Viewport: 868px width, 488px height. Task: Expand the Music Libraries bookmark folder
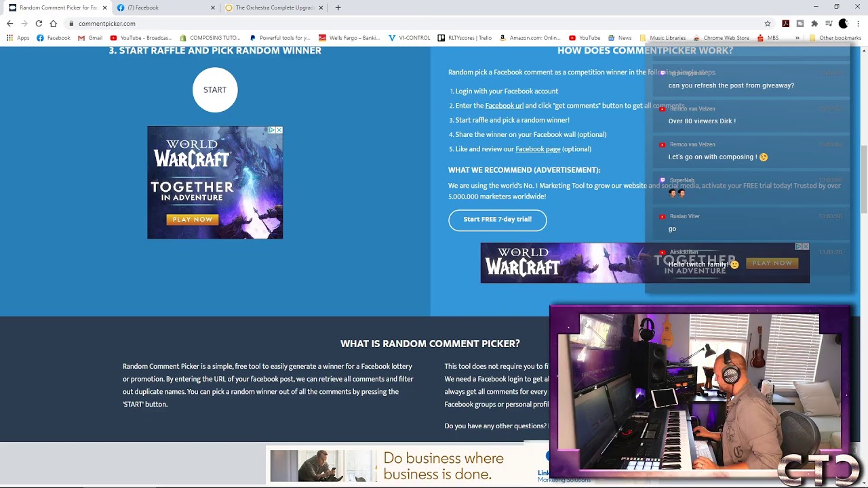(x=663, y=38)
